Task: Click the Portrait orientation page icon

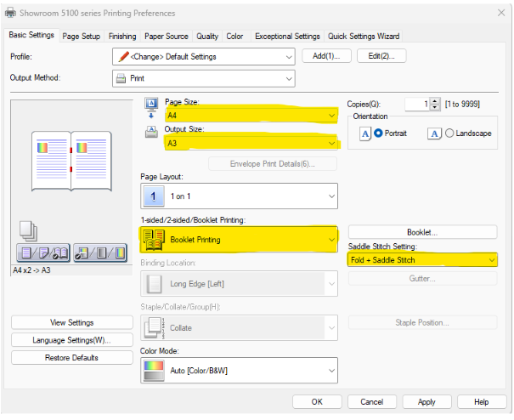Action: tap(364, 133)
